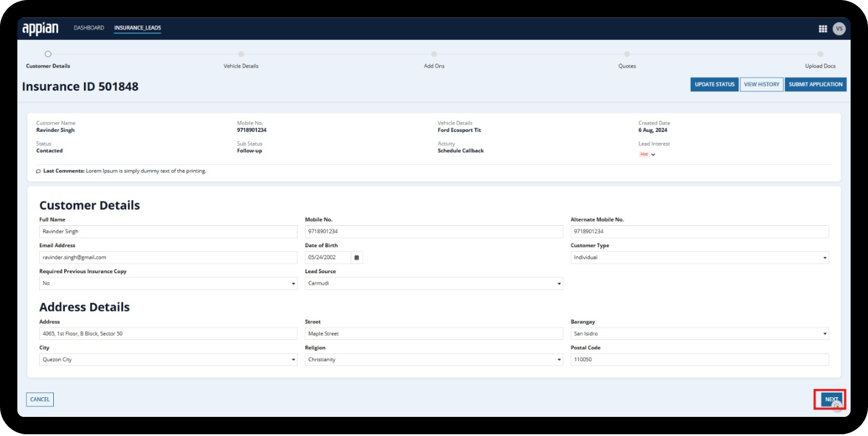The width and height of the screenshot is (868, 436).
Task: Expand the Hot lead interest chevron
Action: 653,155
